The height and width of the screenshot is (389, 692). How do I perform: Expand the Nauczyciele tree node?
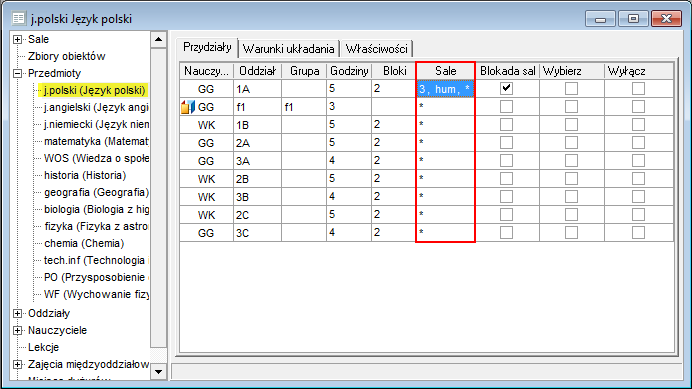click(x=17, y=330)
